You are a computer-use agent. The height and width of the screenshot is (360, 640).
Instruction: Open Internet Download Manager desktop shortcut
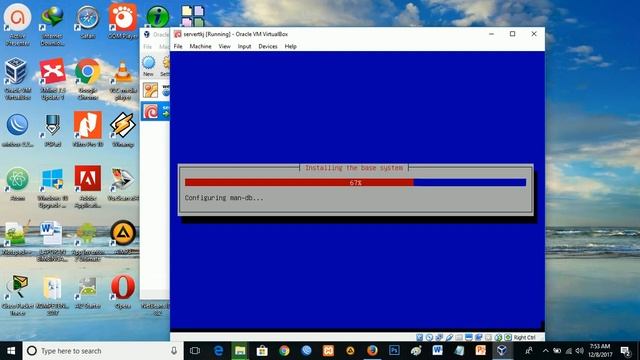tap(52, 25)
